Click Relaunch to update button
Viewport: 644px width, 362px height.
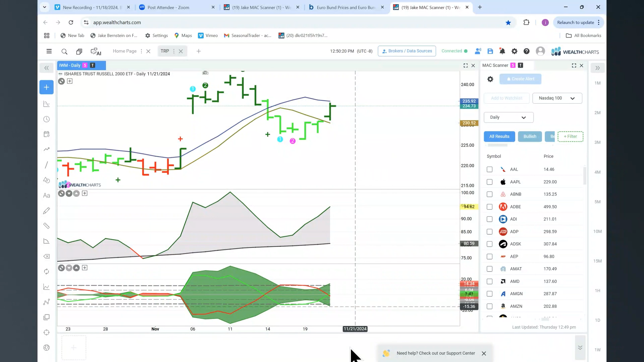pyautogui.click(x=578, y=22)
